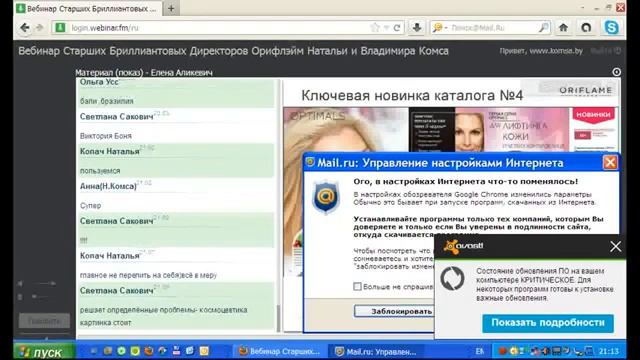This screenshot has width=640, height=360.
Task: Click the round toolbar icon next to Home
Action: [x=587, y=28]
